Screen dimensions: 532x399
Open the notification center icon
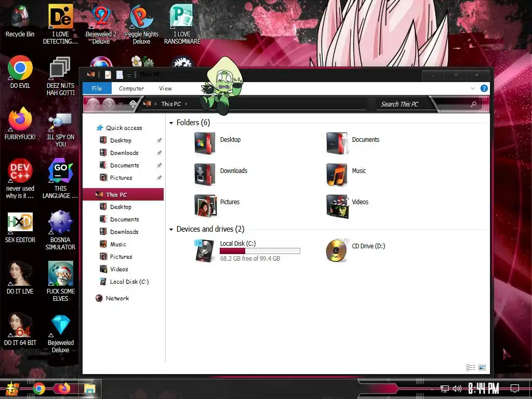(x=515, y=389)
